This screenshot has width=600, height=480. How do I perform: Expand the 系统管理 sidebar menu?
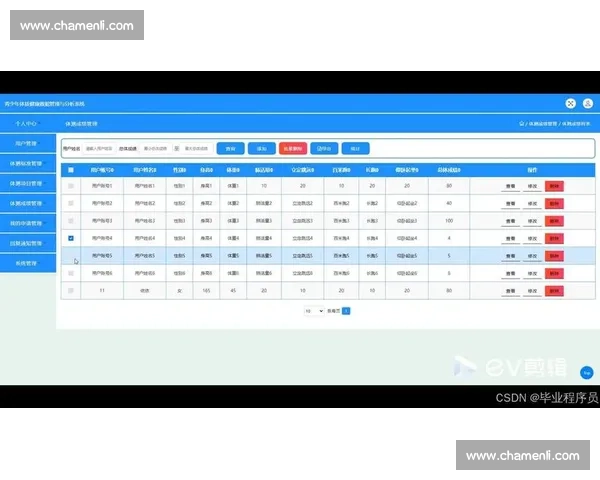click(28, 263)
